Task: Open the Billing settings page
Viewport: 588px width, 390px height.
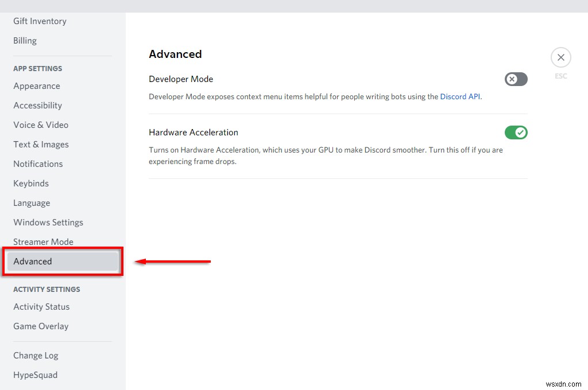Action: tap(25, 41)
